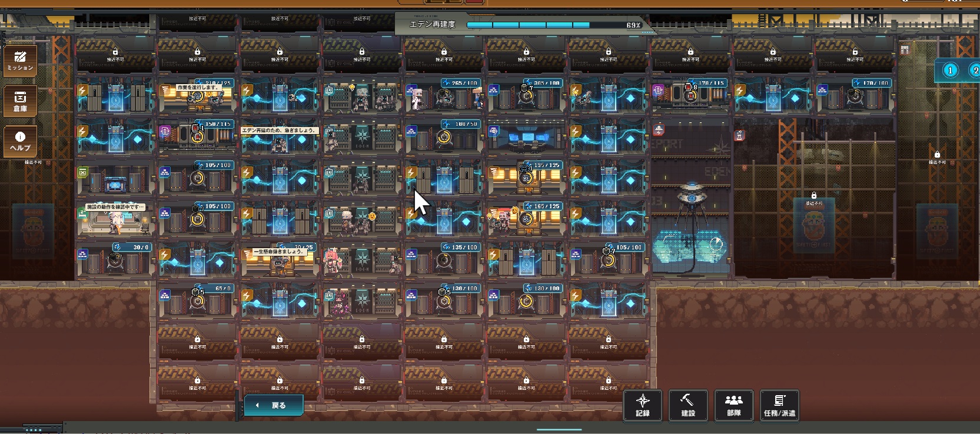
Task: Open the 部隊 (Squad) menu
Action: point(733,405)
